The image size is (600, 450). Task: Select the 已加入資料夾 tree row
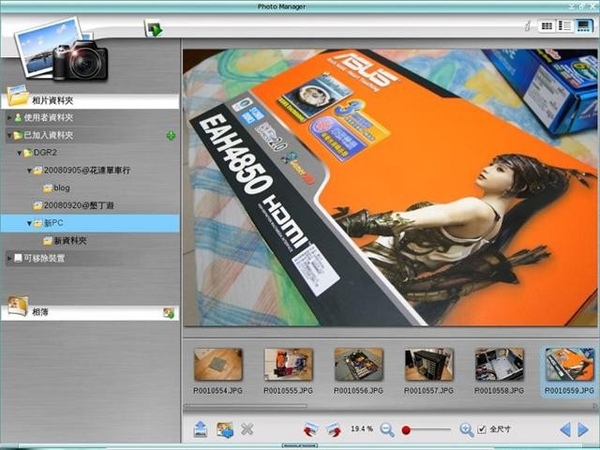pyautogui.click(x=92, y=135)
